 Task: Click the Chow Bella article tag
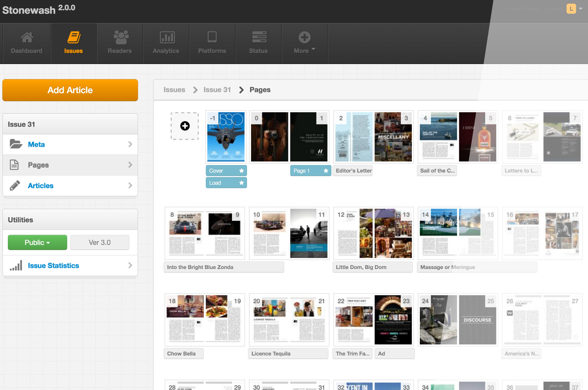click(x=184, y=354)
